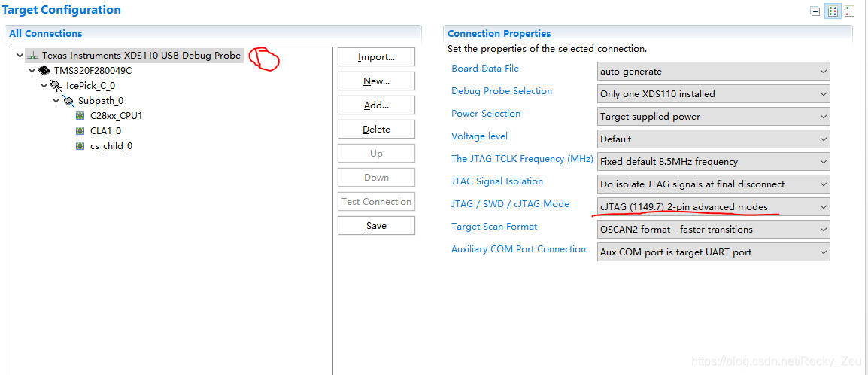868x375 pixels.
Task: Click the Target Scan Format label
Action: [x=494, y=227]
